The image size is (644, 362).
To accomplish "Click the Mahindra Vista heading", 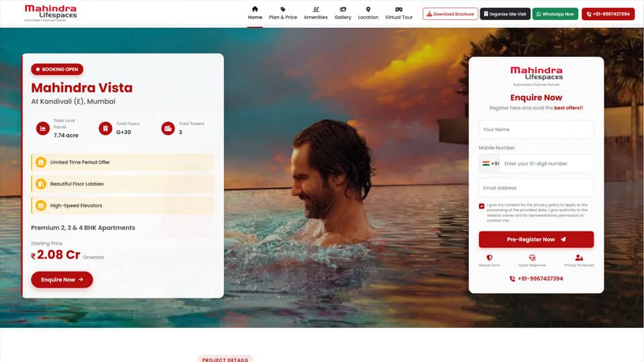I will (82, 88).
